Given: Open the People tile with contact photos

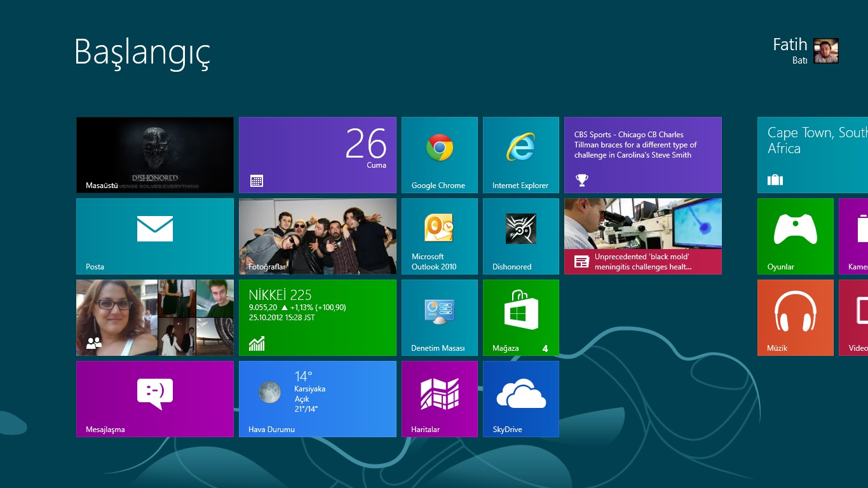Looking at the screenshot, I should click(155, 318).
